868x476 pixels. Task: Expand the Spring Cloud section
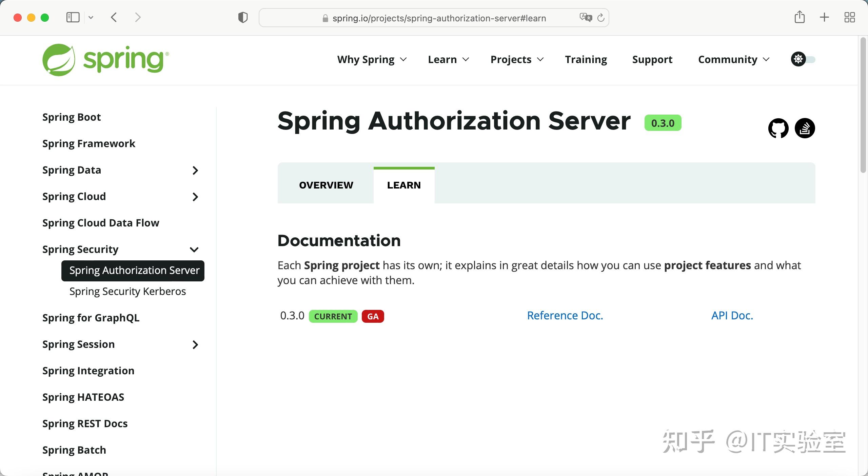point(195,197)
